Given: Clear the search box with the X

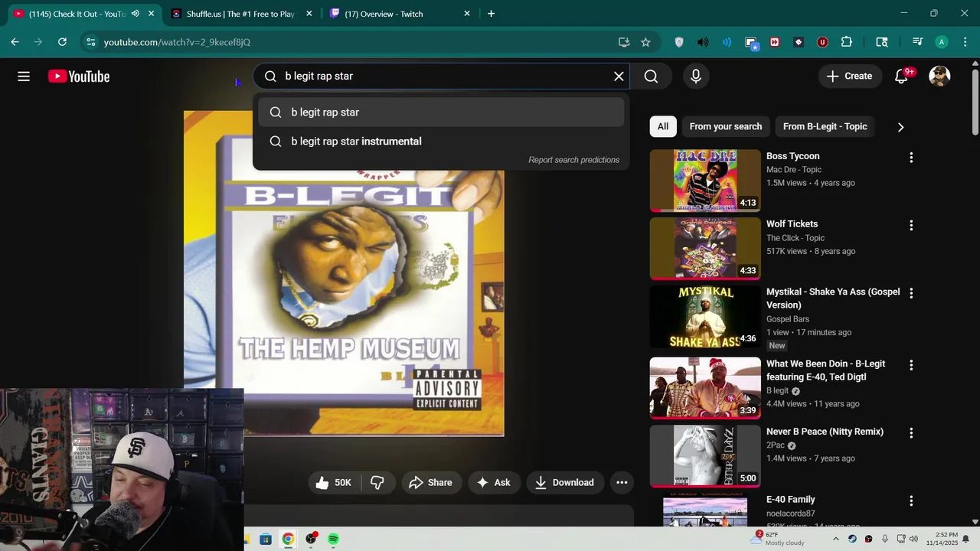Looking at the screenshot, I should click(619, 77).
